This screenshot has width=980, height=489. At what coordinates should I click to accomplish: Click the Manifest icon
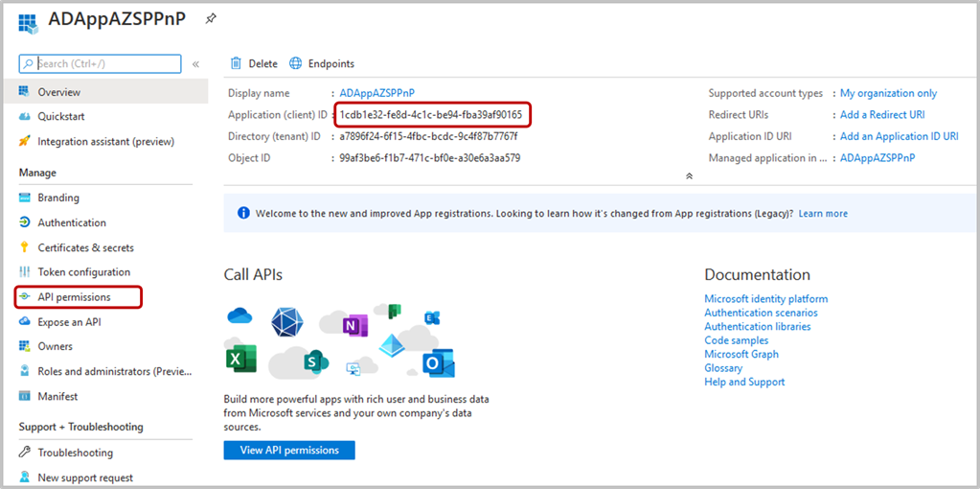click(x=25, y=396)
